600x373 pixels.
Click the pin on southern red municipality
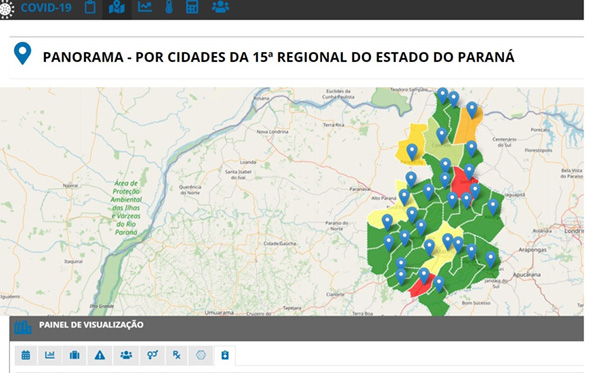[424, 276]
